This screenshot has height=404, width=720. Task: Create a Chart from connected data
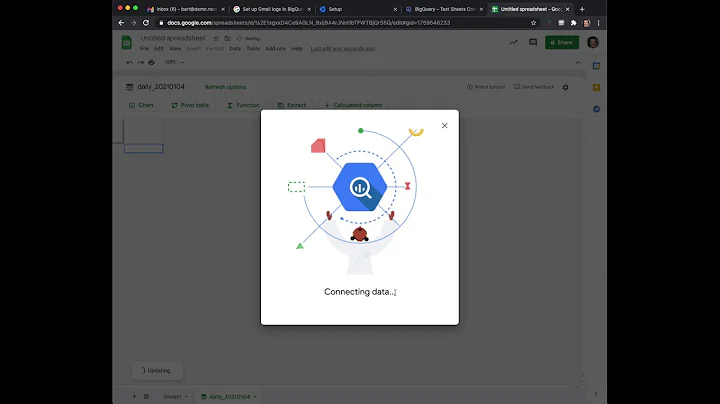(141, 105)
